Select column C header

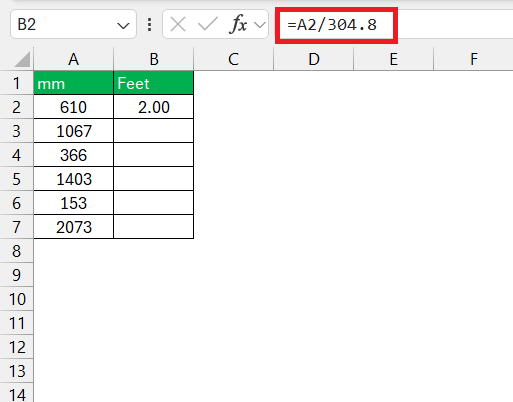[234, 59]
